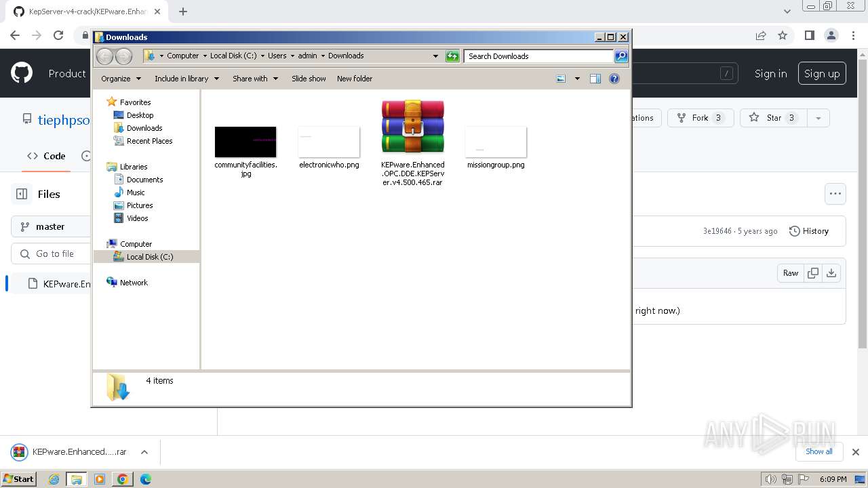Open a new Chrome tab

(x=183, y=12)
